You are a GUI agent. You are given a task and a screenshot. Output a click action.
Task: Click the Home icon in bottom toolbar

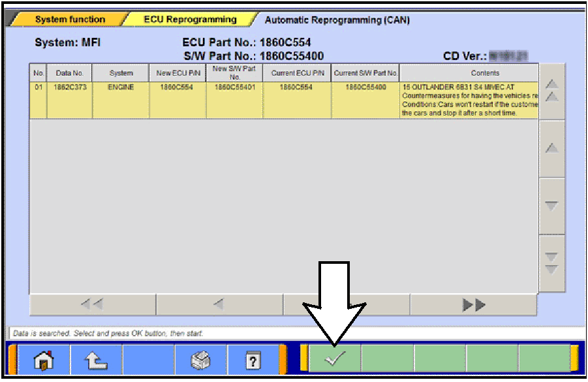click(44, 359)
